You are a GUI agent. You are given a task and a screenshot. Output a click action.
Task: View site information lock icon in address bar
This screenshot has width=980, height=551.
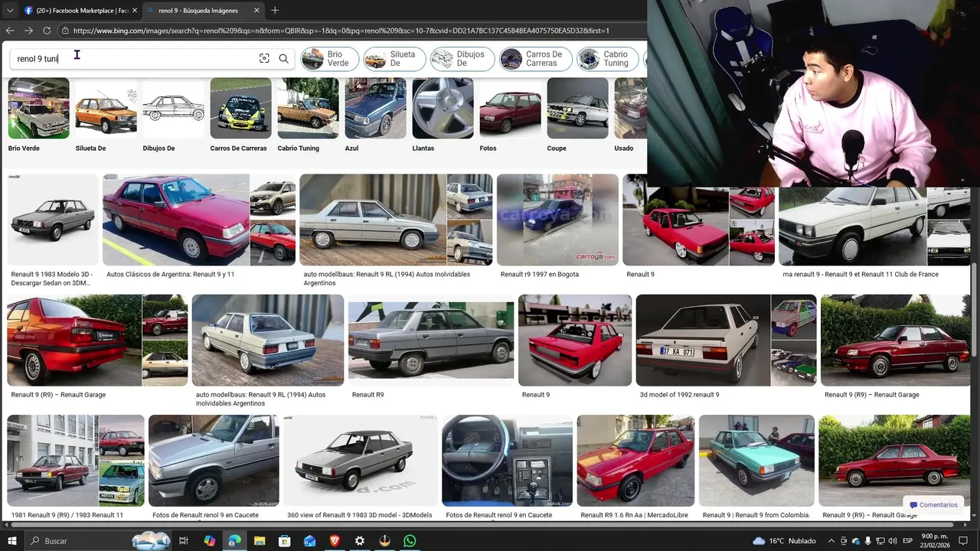coord(66,31)
